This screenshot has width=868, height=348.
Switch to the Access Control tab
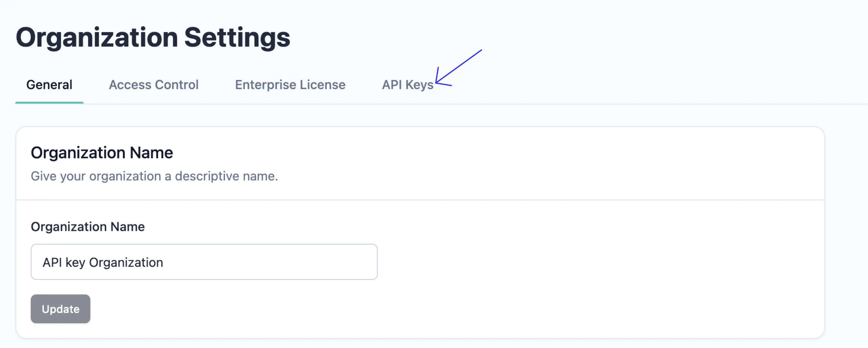click(x=154, y=85)
